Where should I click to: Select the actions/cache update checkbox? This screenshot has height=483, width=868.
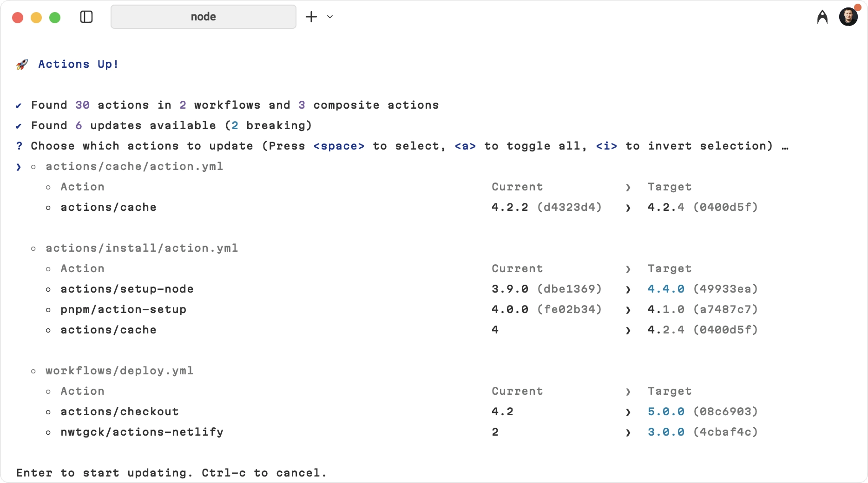click(49, 208)
